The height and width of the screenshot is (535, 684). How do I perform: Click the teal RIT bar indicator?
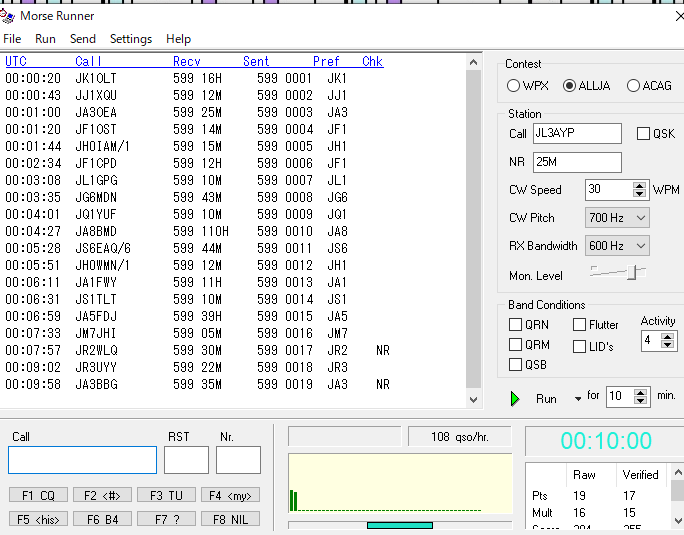(x=400, y=525)
